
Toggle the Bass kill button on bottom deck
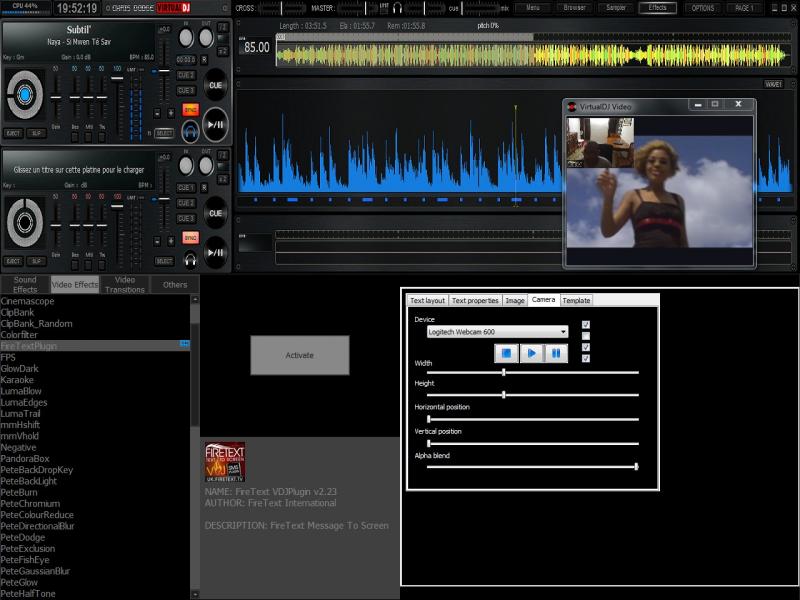click(75, 265)
